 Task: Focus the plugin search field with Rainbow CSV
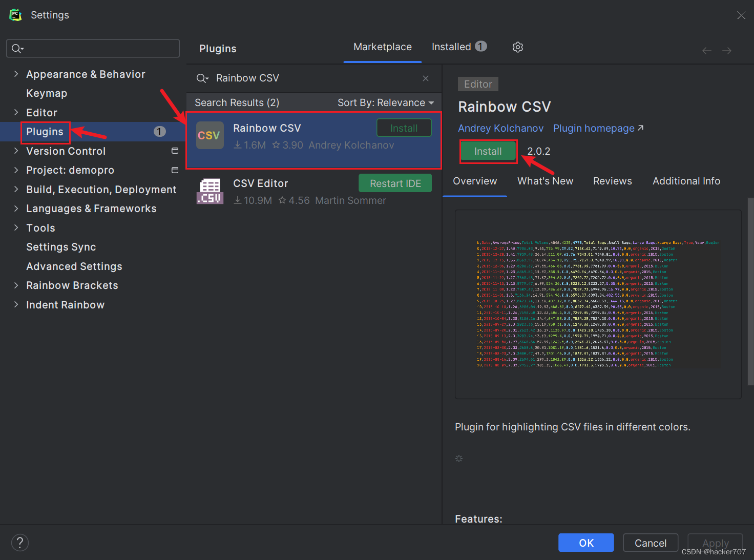coord(313,78)
